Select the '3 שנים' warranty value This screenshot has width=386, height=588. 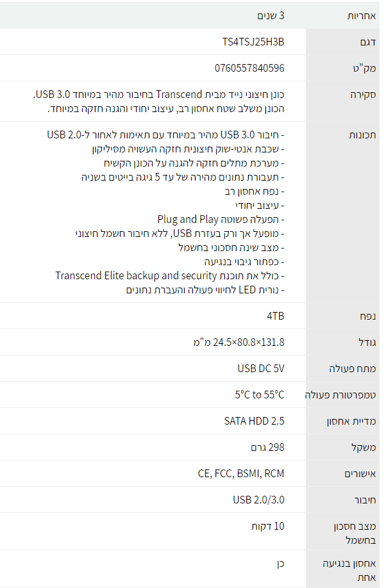point(272,15)
